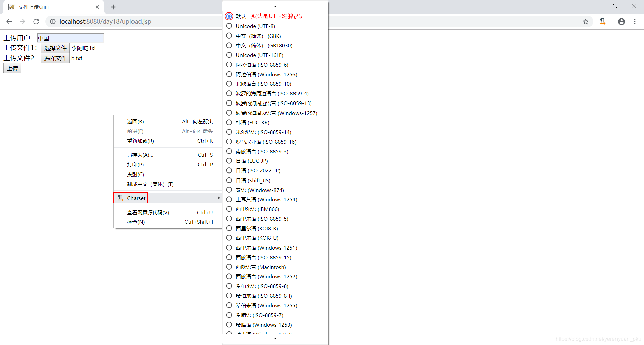Choose 返回(B) from context menu
This screenshot has height=345, width=644.
click(x=168, y=121)
